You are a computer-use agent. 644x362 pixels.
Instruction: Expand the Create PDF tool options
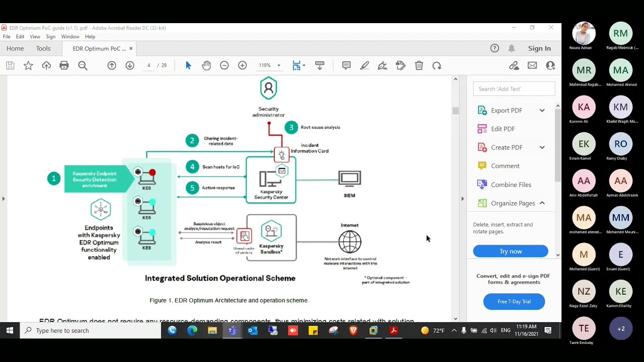click(542, 147)
